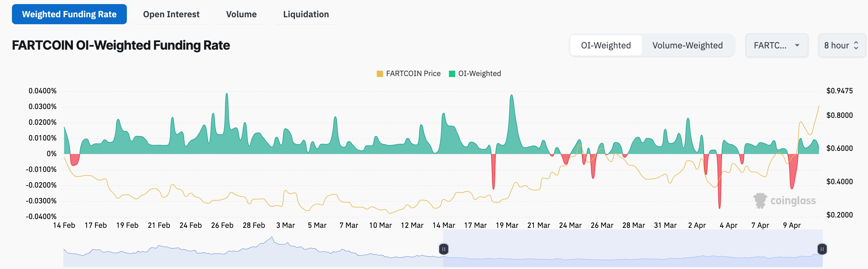
Task: Select the Weighted Funding Rate tab
Action: tap(69, 14)
